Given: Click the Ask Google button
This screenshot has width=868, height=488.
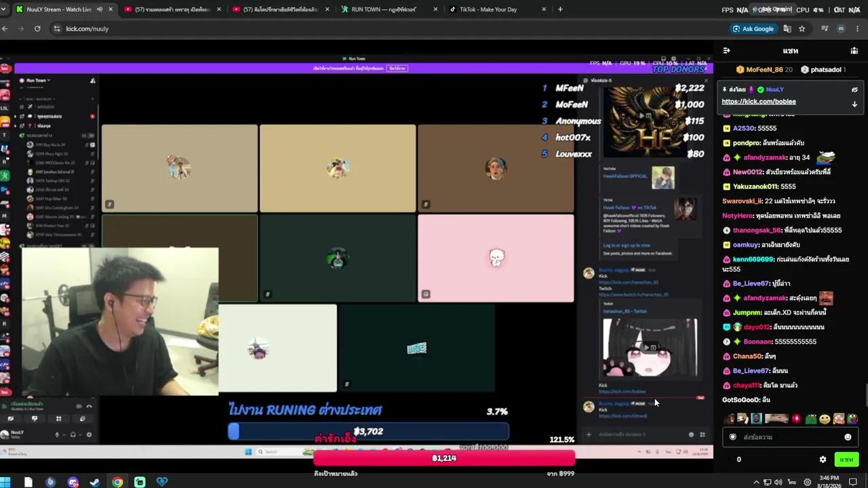Looking at the screenshot, I should (753, 28).
